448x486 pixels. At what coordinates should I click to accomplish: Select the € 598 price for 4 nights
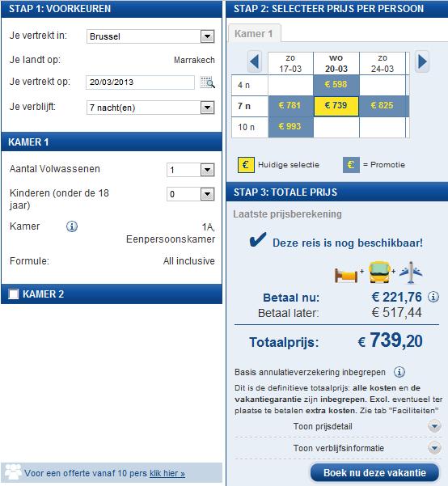point(336,85)
